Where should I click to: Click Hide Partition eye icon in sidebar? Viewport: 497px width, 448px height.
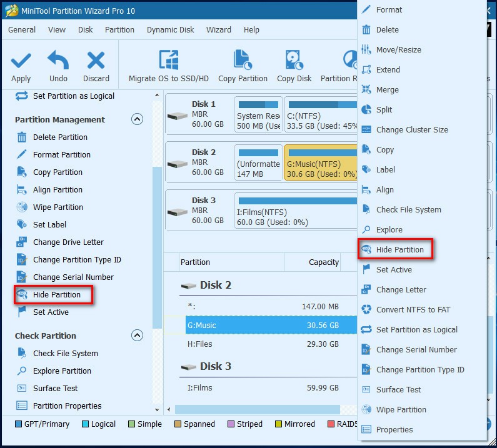(22, 295)
